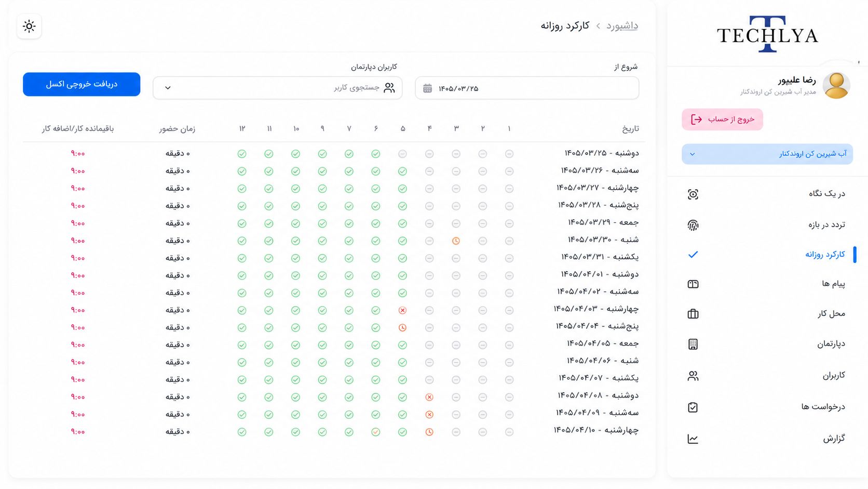Click the red X icon in سه‌شنبه ۱۴۰۵/۰۴/۰۹ row
Screen dimensions: 868x489
click(x=429, y=415)
